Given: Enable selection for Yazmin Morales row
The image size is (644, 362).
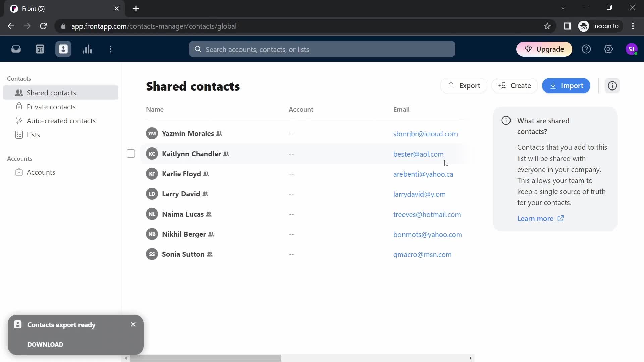Looking at the screenshot, I should (131, 133).
